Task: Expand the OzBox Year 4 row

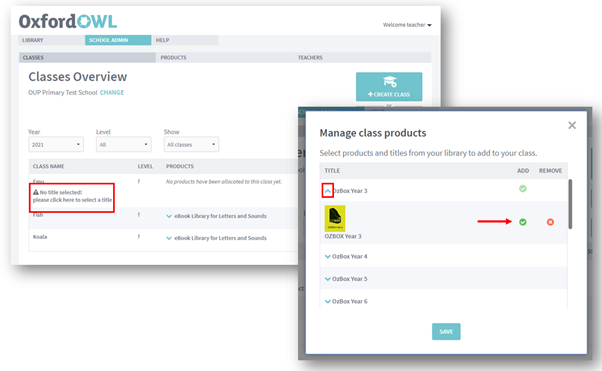Action: point(327,257)
